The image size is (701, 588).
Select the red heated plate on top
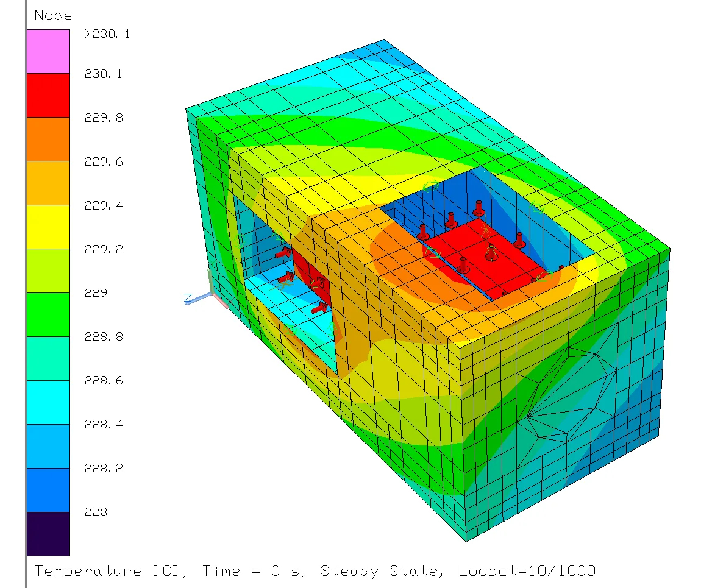[x=484, y=260]
